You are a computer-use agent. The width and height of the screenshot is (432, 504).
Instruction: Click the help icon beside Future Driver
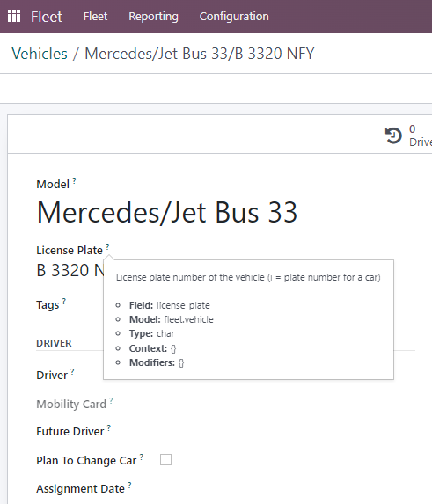(109, 428)
